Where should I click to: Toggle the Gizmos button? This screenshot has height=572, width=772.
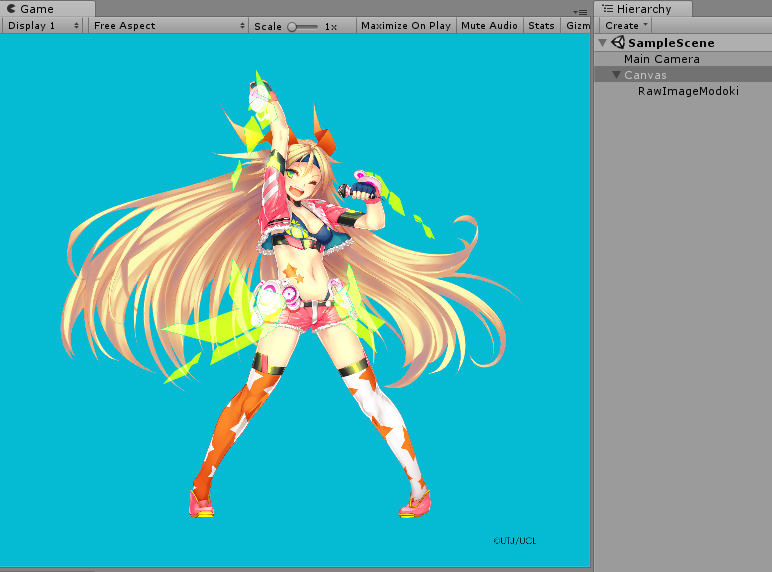click(578, 26)
